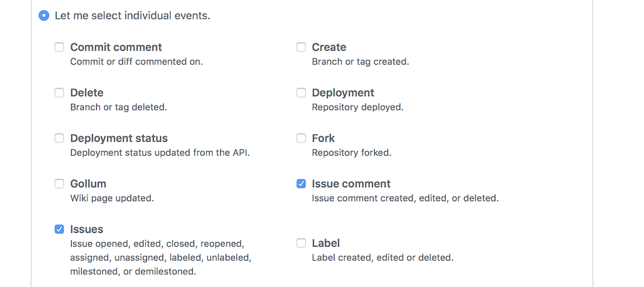Click the 'Repository deployed.' description text
Viewport: 644px width, 287px height.
pos(358,107)
